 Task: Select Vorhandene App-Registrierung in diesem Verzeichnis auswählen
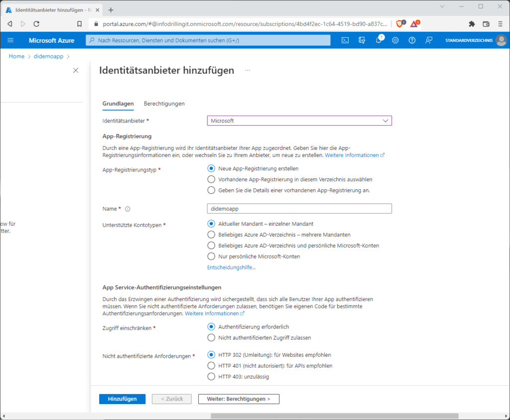211,179
